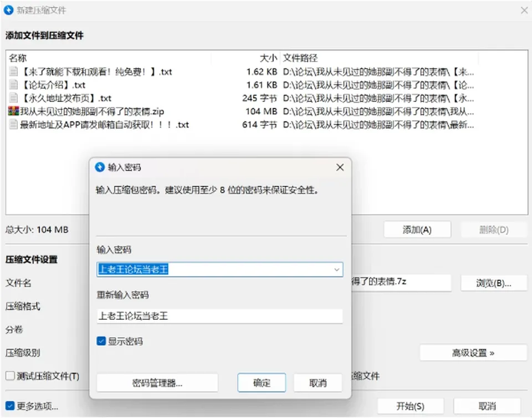Click the Bandizip icon in password dialog title
This screenshot has height=418, width=532.
(x=100, y=167)
